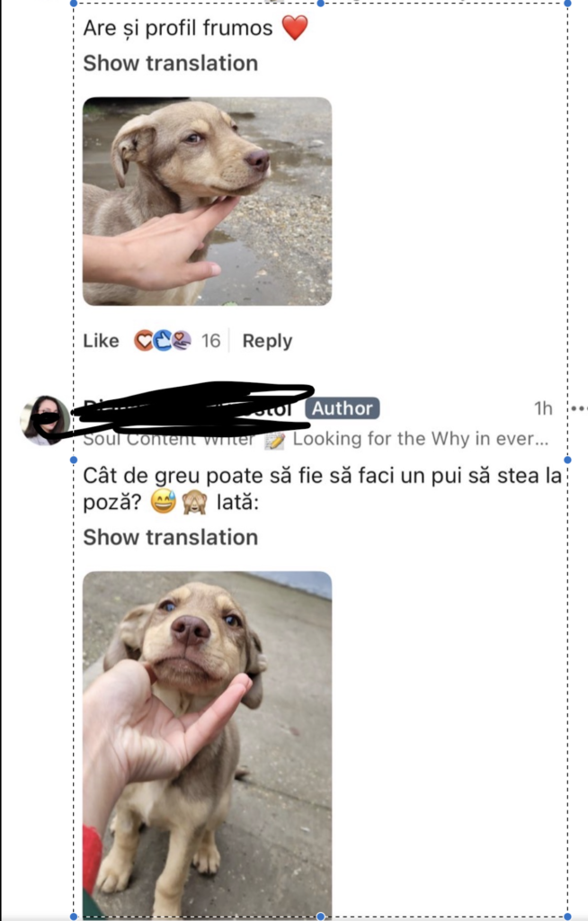The width and height of the screenshot is (588, 921).
Task: Click the 'Soul Content Writer' headline text
Action: tap(169, 439)
